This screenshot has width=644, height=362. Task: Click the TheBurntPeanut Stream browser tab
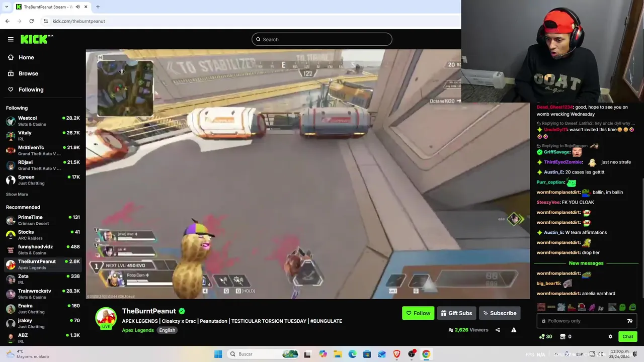[52, 7]
